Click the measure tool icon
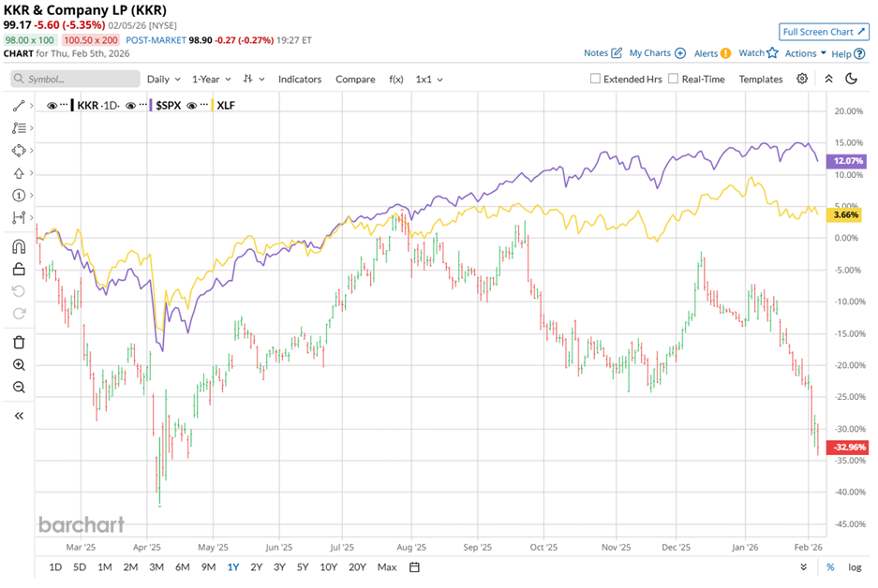The image size is (878, 588). [x=19, y=215]
